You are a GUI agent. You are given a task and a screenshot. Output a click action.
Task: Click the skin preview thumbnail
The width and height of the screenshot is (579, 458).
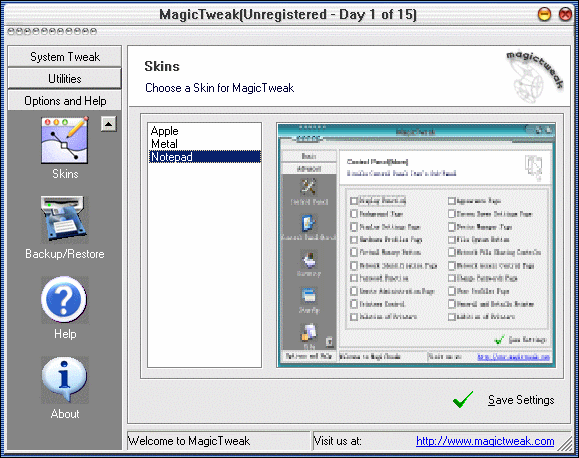(416, 245)
